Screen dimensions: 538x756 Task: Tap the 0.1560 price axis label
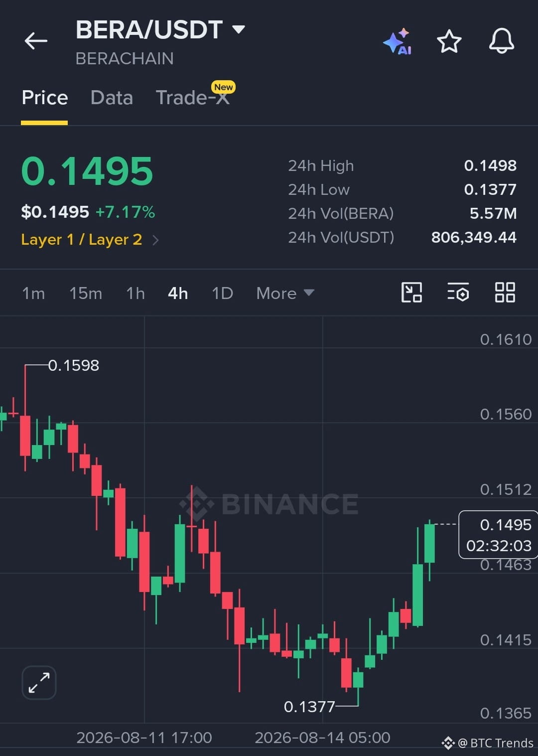coord(506,414)
